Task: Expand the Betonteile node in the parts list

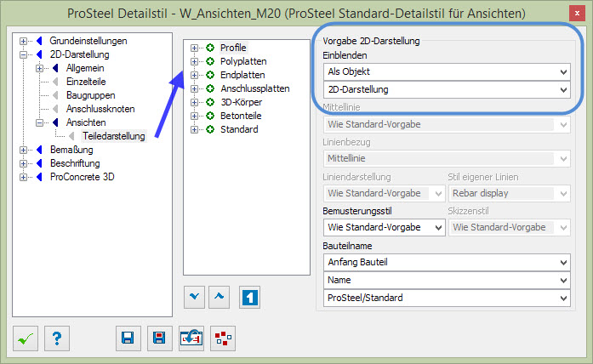Action: (x=194, y=116)
